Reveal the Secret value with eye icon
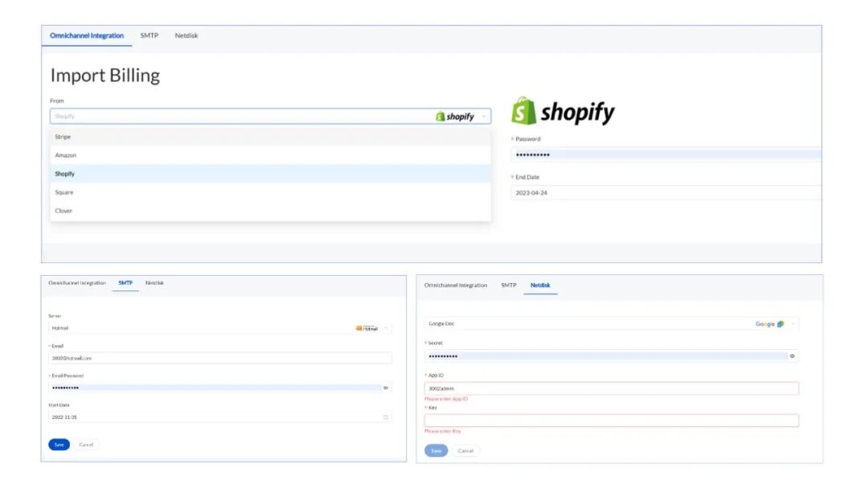Viewport: 868px width, 489px height. [792, 356]
